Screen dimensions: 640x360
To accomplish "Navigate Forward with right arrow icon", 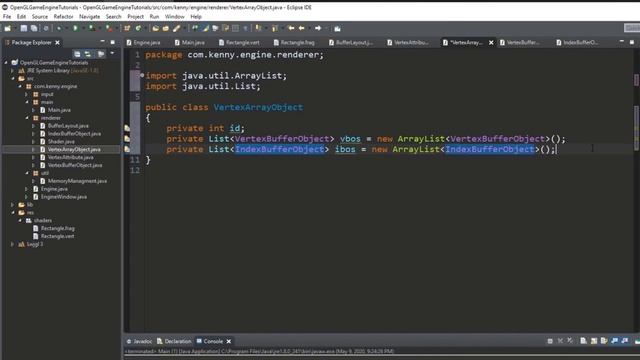I will tap(318, 28).
